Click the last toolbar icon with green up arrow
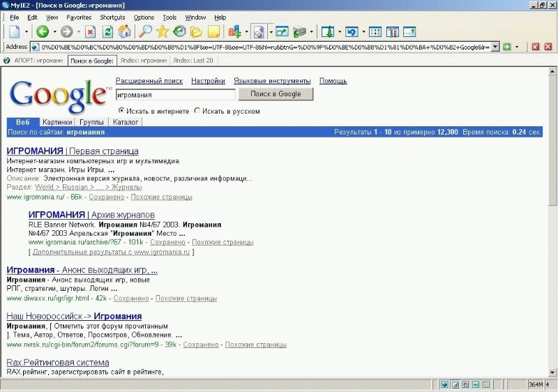The height and width of the screenshot is (392, 558). (x=409, y=32)
